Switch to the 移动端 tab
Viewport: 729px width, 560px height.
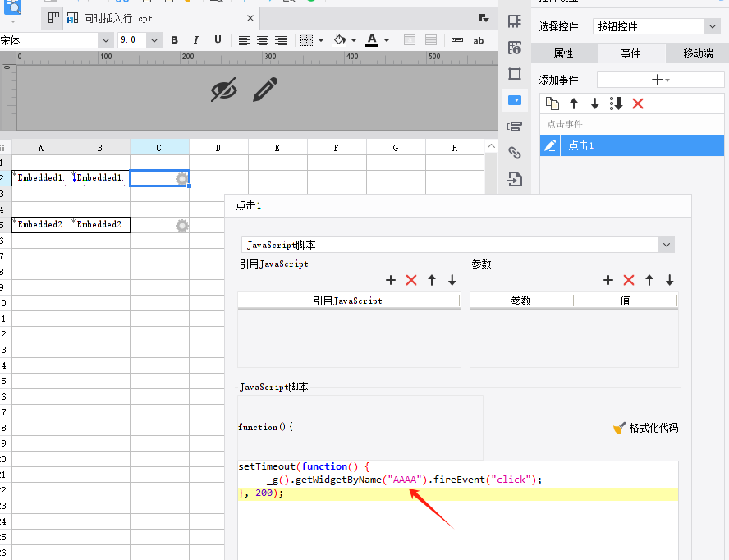(x=698, y=53)
